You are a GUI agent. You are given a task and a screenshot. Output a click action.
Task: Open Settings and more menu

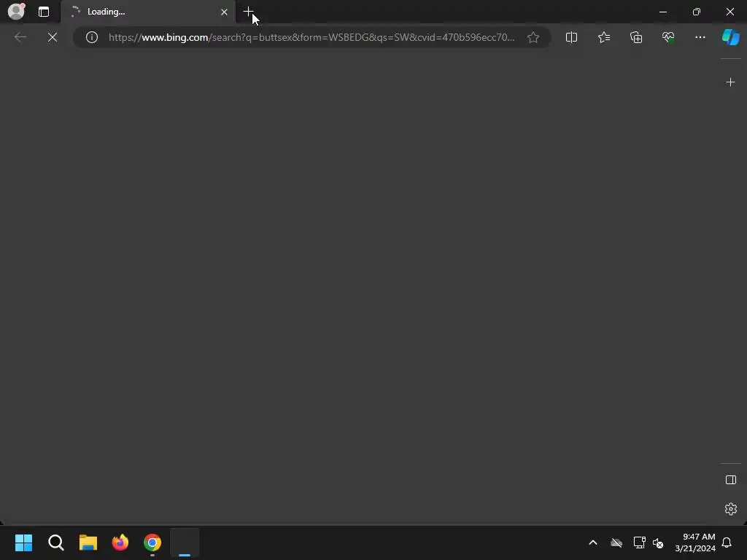(700, 37)
